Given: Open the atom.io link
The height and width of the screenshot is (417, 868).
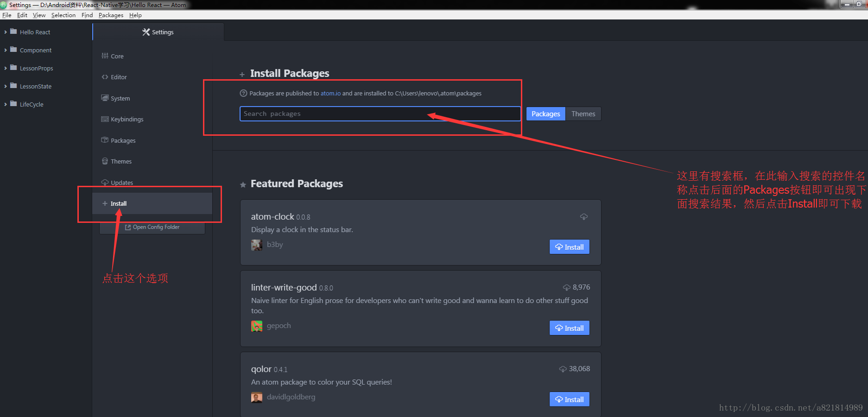Looking at the screenshot, I should pos(330,93).
